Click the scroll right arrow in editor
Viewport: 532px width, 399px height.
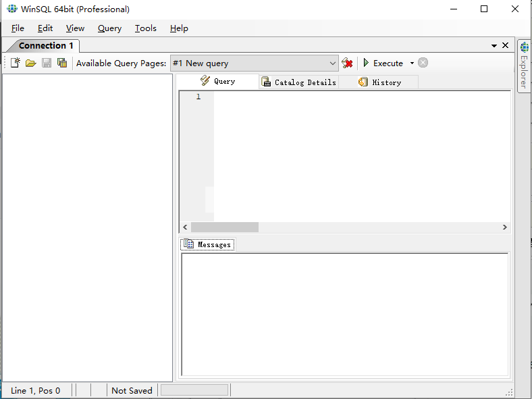(504, 227)
